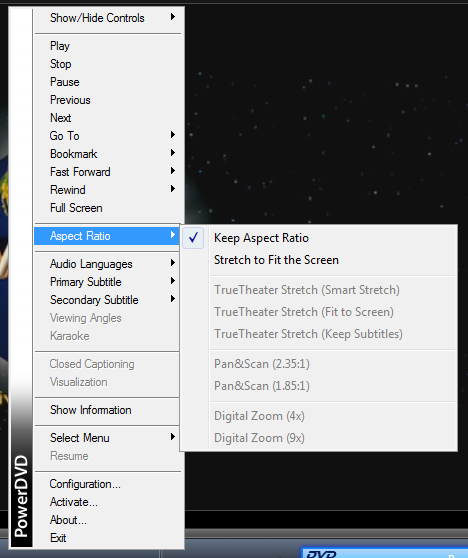
Task: Click the highlighted Aspect Ratio item
Action: [107, 236]
